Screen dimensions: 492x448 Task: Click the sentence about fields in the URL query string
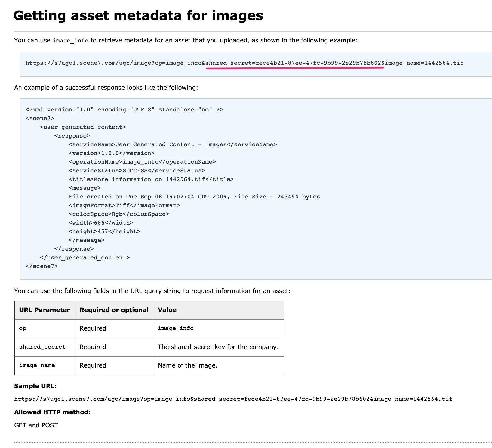(x=152, y=291)
